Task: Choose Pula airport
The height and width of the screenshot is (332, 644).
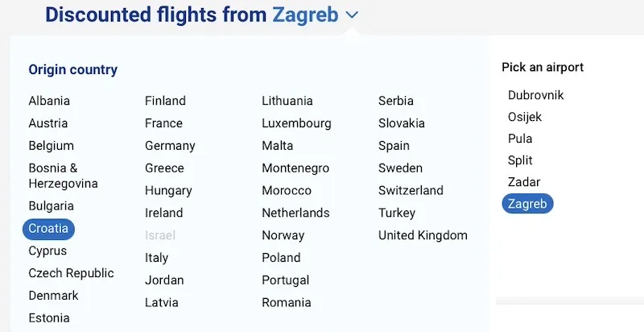Action: coord(520,139)
